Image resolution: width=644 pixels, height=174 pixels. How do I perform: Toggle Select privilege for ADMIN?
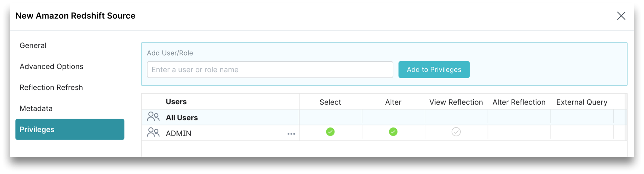[330, 132]
